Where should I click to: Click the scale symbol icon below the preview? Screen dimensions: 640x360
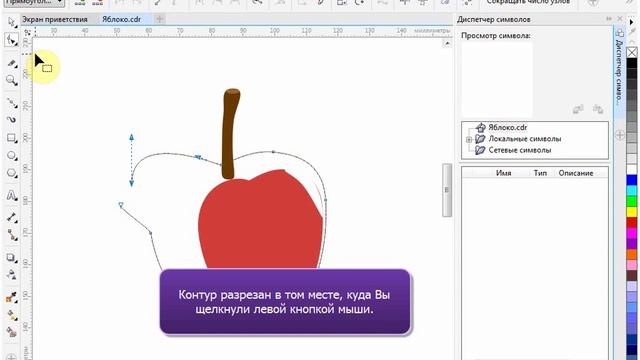[x=598, y=109]
